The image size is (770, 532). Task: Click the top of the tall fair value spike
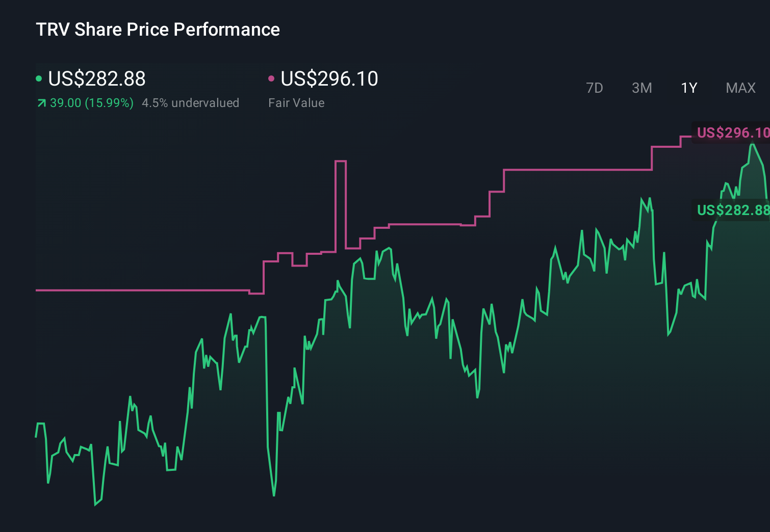point(341,161)
